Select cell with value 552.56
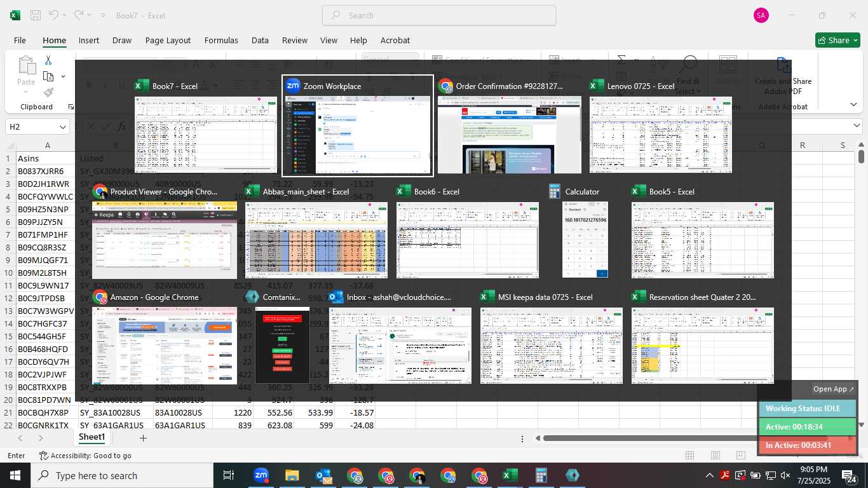Screen dimensions: 868x488 click(273, 412)
